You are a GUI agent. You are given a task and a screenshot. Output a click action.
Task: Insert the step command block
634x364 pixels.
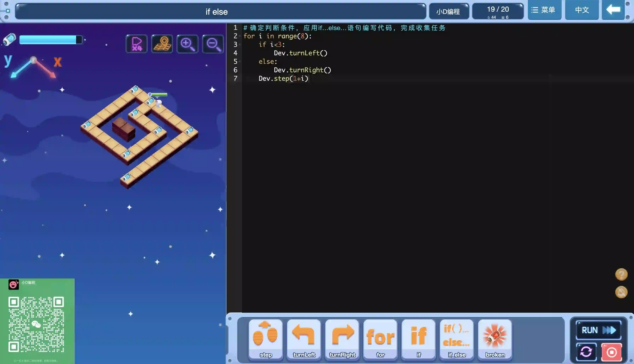pyautogui.click(x=266, y=339)
